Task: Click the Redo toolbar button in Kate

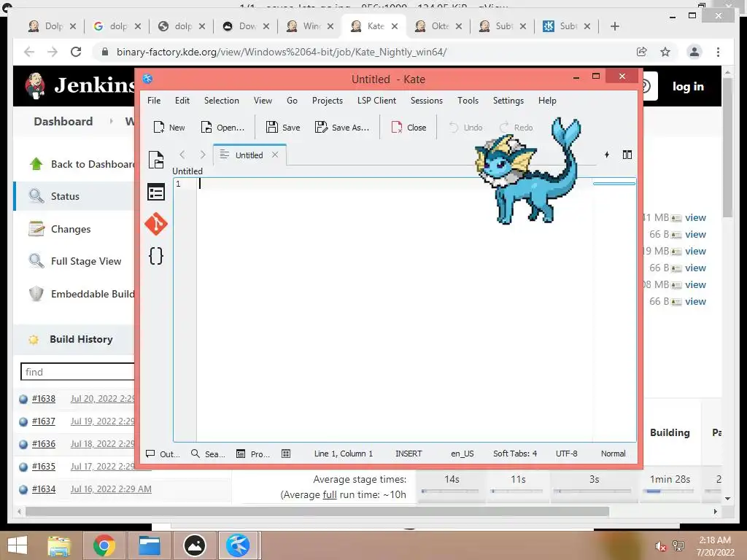Action: (516, 127)
